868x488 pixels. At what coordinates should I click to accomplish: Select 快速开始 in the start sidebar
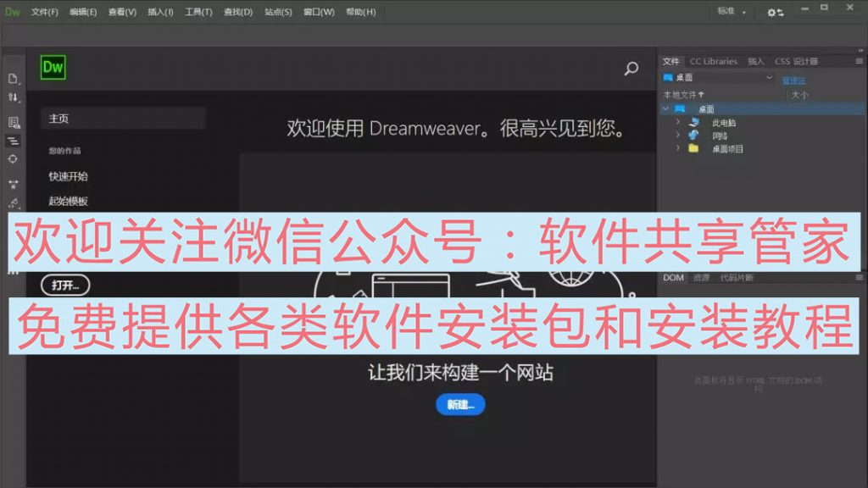click(68, 176)
